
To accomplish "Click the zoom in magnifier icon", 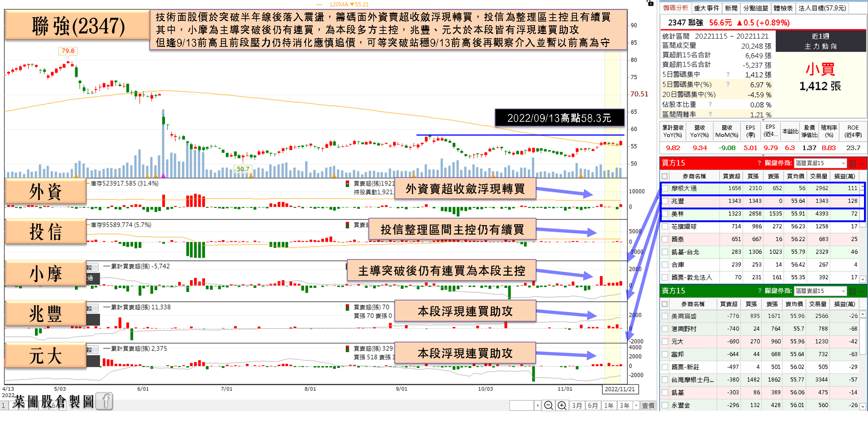I will [562, 405].
